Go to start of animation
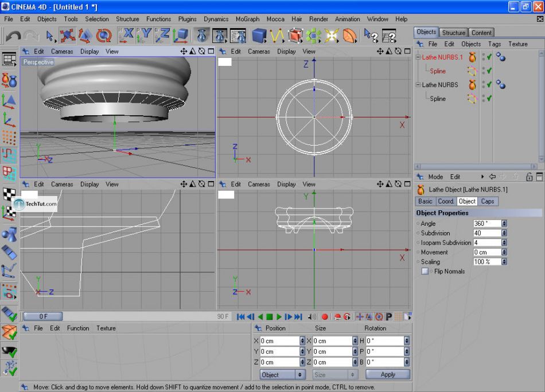 240,317
